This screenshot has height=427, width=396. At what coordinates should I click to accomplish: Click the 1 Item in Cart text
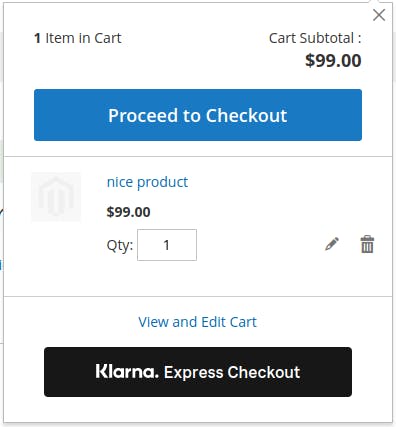click(78, 38)
